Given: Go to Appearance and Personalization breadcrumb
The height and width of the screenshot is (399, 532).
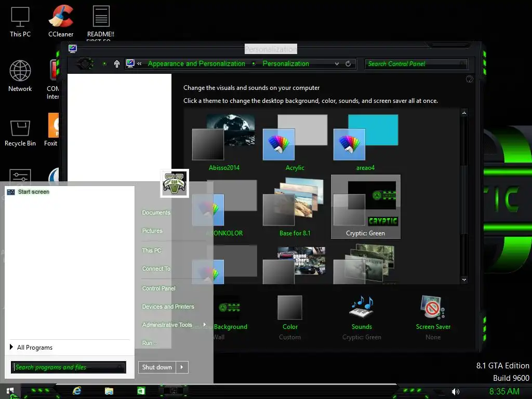Looking at the screenshot, I should 196,64.
